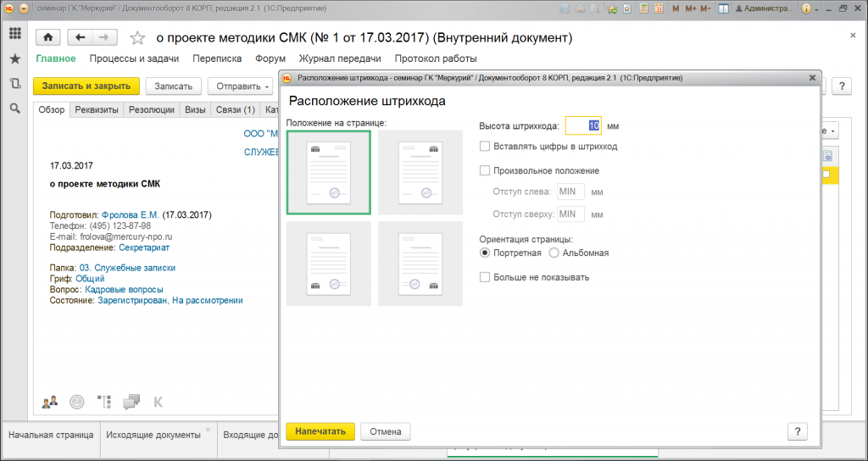Screen dimensions: 868x461
Task: Enable Произвольное положение checkbox
Action: tap(485, 171)
